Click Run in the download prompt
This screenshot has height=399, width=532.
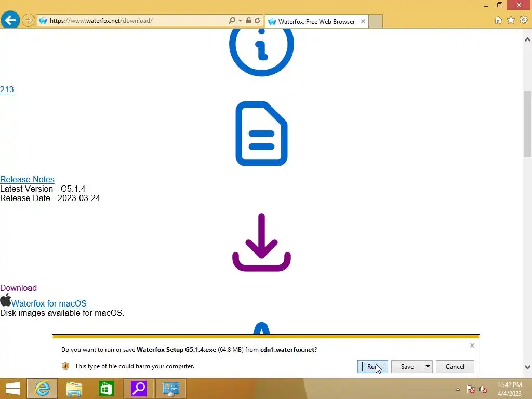[x=373, y=366]
